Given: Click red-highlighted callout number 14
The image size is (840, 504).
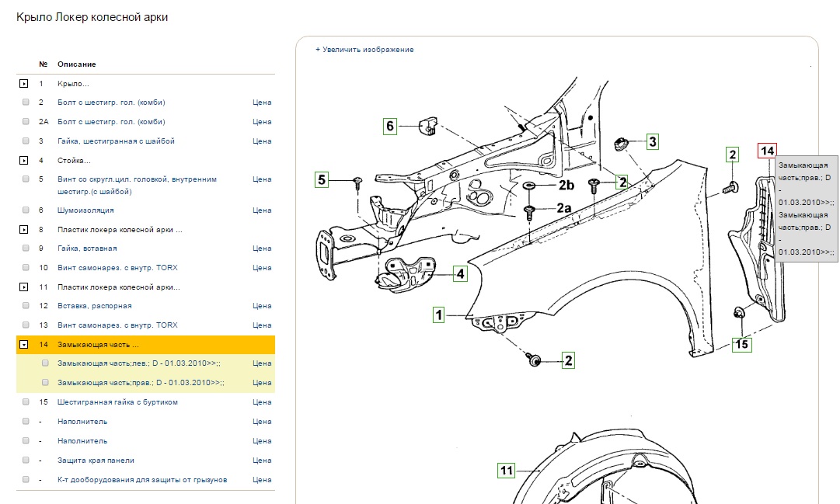Looking at the screenshot, I should pos(767,151).
